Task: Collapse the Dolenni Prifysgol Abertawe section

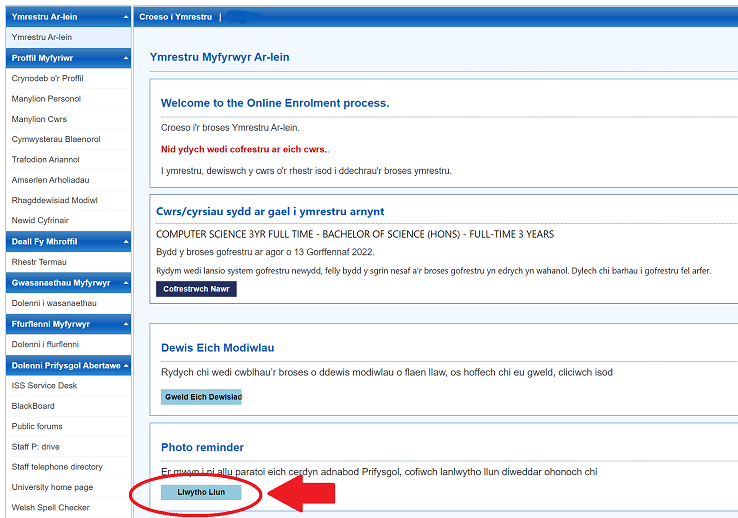Action: (125, 365)
